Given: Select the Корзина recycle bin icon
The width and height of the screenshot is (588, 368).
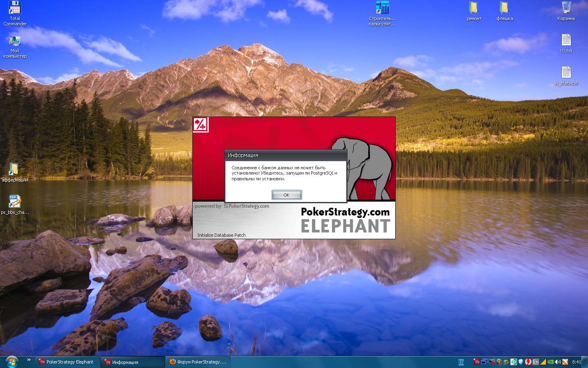Looking at the screenshot, I should point(566,11).
